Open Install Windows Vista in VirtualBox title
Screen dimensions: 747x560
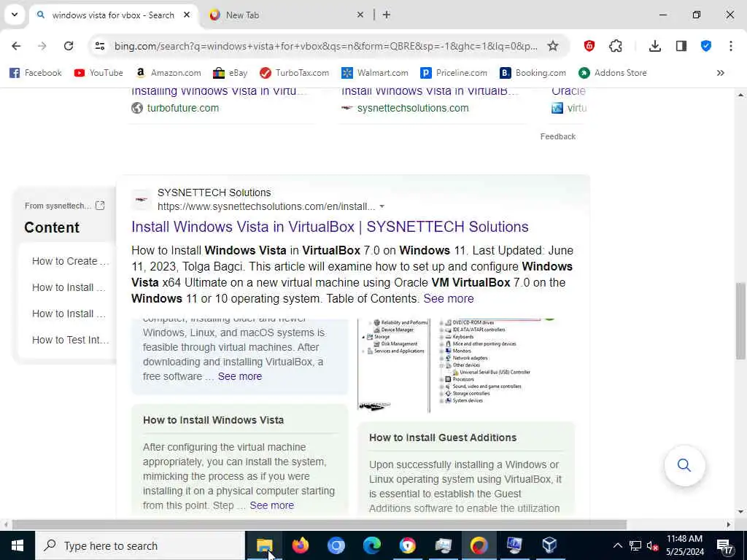click(330, 227)
